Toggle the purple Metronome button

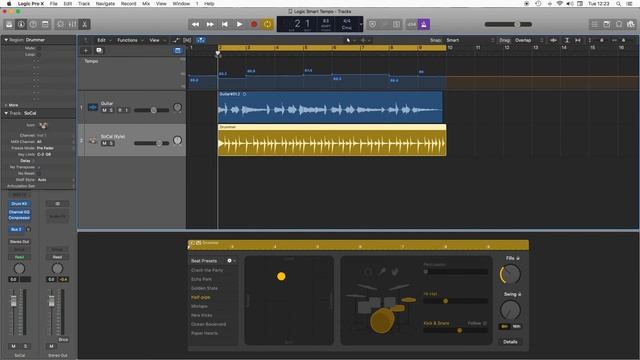(424, 24)
